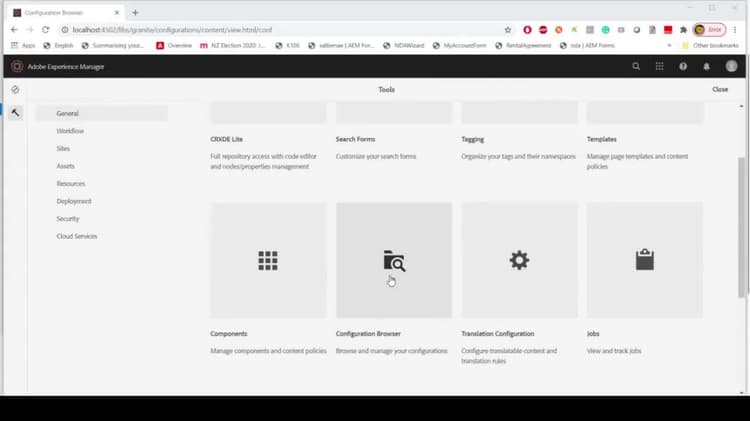Viewport: 750px width, 421px height.
Task: Click the AEM search magnifier icon
Action: click(x=636, y=66)
